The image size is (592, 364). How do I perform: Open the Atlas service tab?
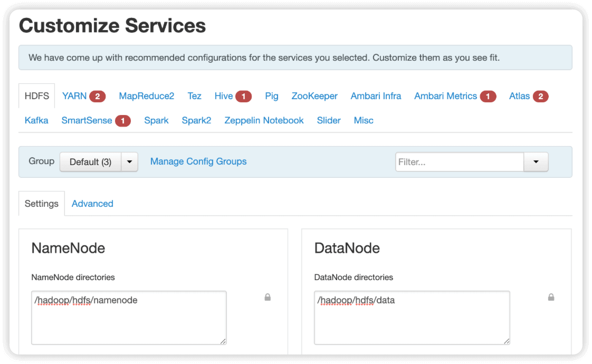519,96
